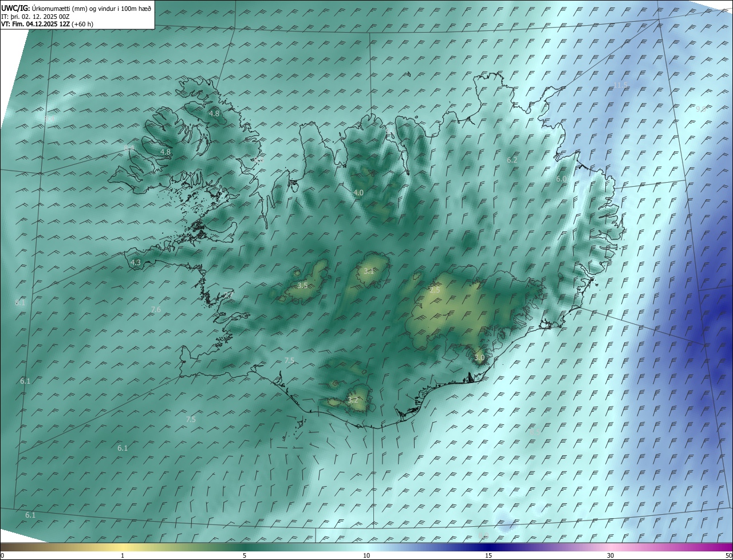Click the '4.3' value label on the map
The width and height of the screenshot is (733, 560).
(x=136, y=263)
